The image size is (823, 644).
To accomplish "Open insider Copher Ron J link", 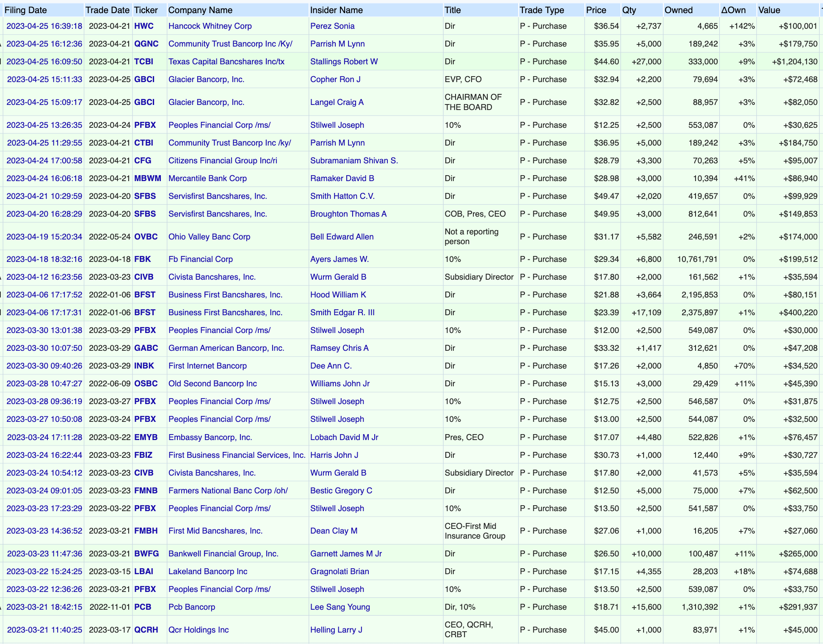I will [335, 80].
